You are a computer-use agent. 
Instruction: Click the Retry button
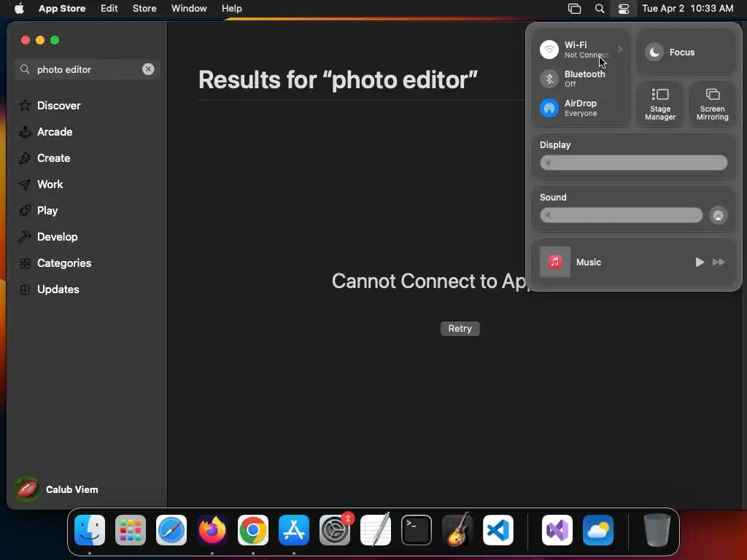coord(460,329)
